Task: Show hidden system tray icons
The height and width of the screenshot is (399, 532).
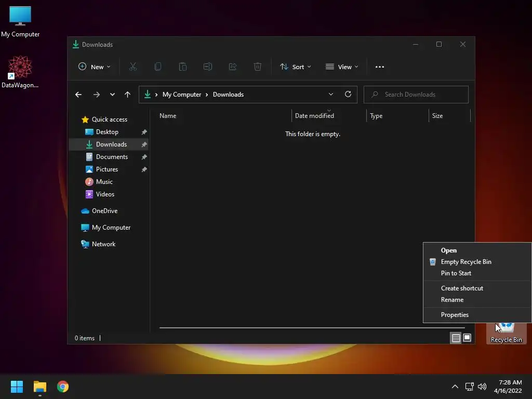Action: [x=455, y=387]
